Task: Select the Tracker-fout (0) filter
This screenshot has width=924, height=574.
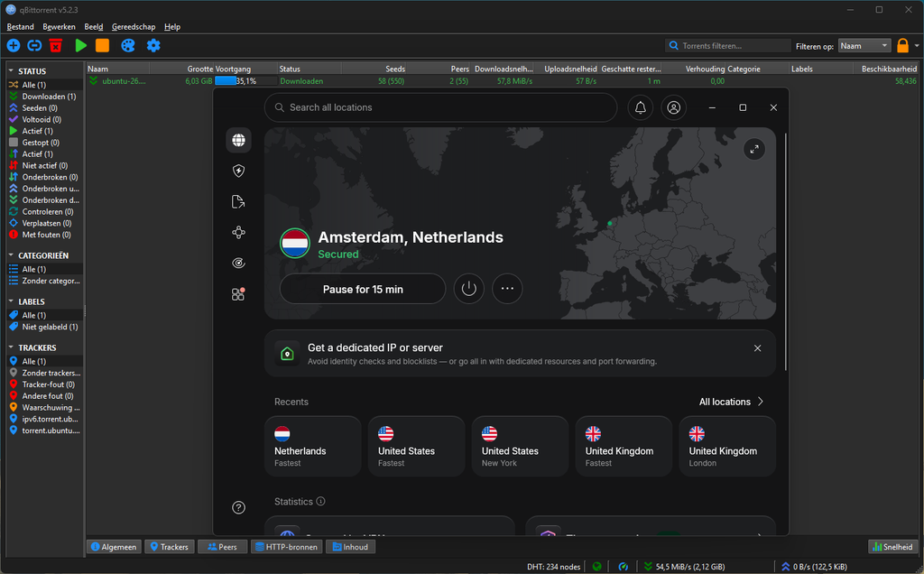Action: (45, 384)
